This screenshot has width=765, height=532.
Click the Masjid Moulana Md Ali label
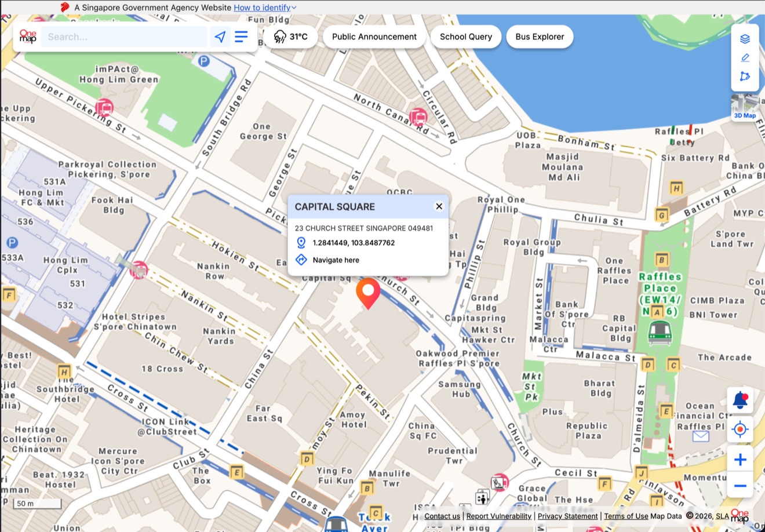coord(563,167)
